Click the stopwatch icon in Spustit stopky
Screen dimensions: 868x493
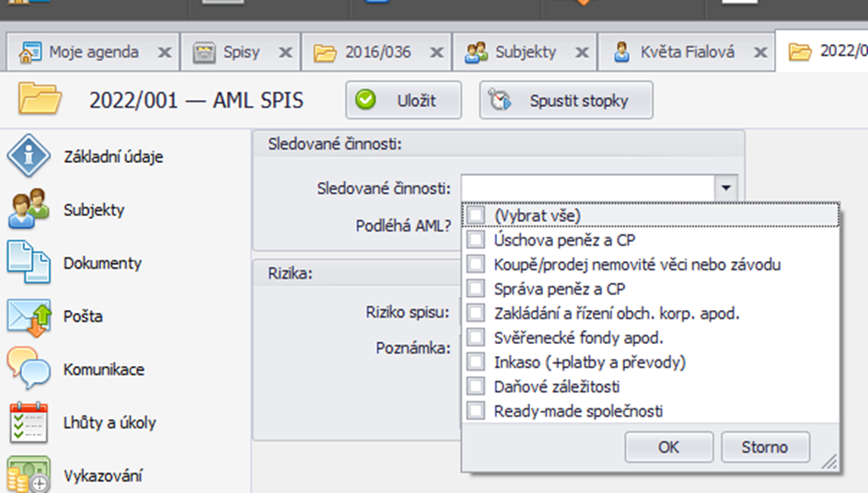(x=500, y=100)
